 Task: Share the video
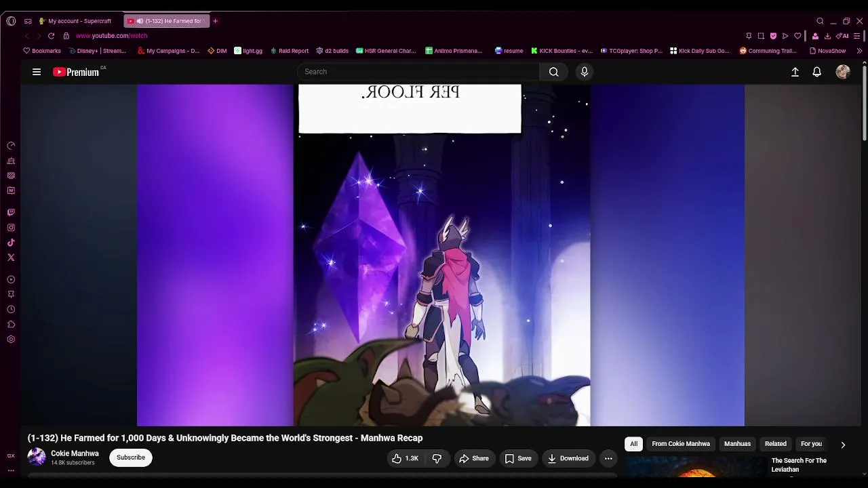coord(473,459)
